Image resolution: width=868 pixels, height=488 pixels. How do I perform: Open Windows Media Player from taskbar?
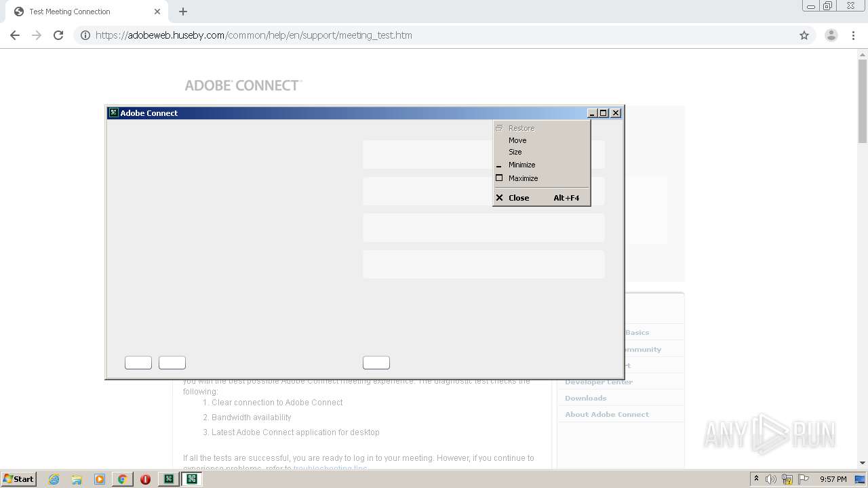100,479
